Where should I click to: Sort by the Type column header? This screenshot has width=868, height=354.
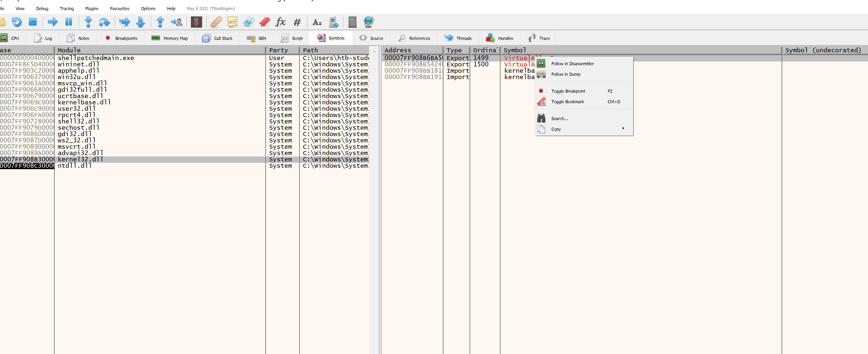(457, 50)
